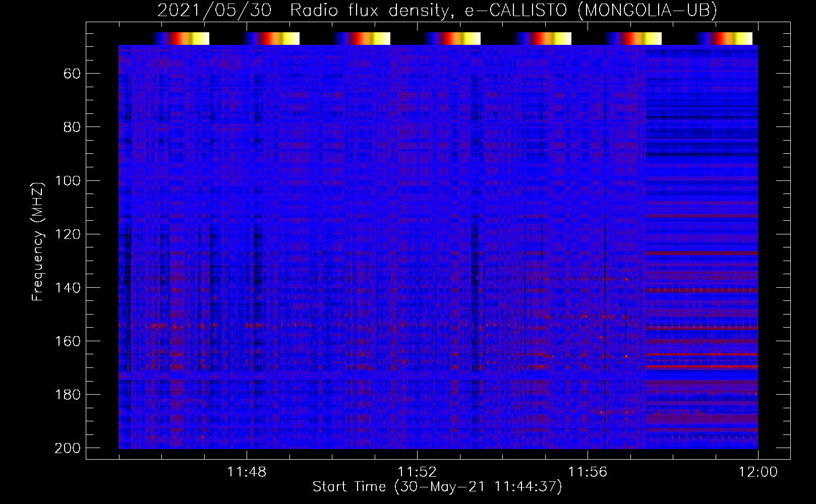Click the fourth color scale bar, the middle one
The width and height of the screenshot is (816, 504).
[452, 39]
